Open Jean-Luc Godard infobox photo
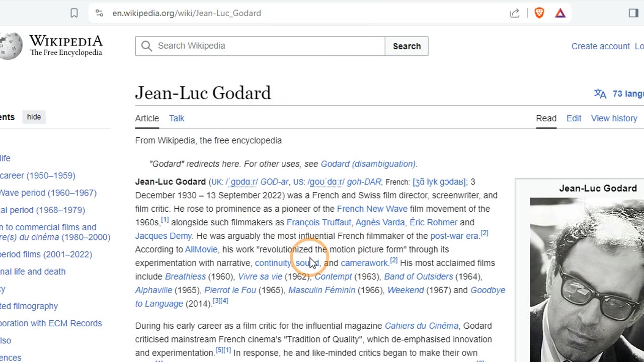This screenshot has width=644, height=362. [587, 280]
